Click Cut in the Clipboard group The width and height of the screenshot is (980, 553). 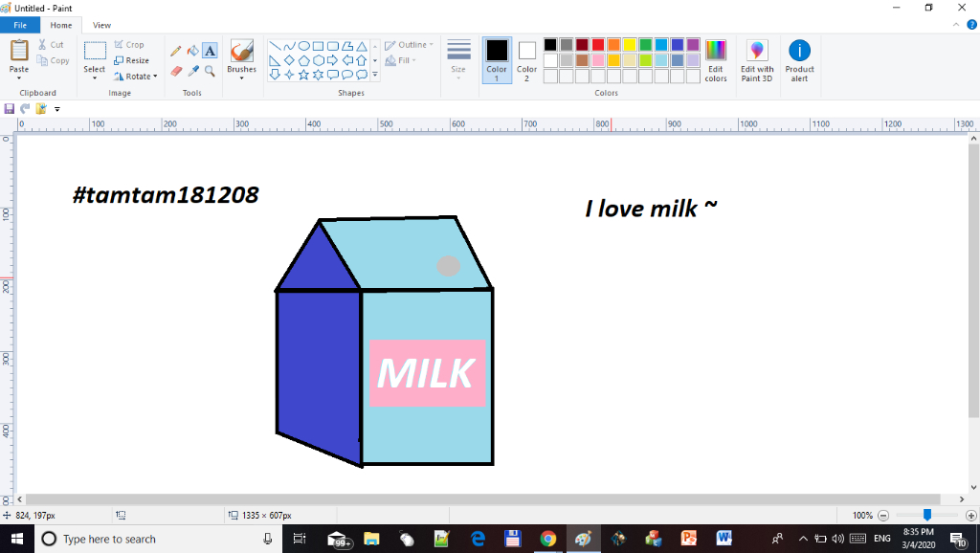tap(51, 44)
